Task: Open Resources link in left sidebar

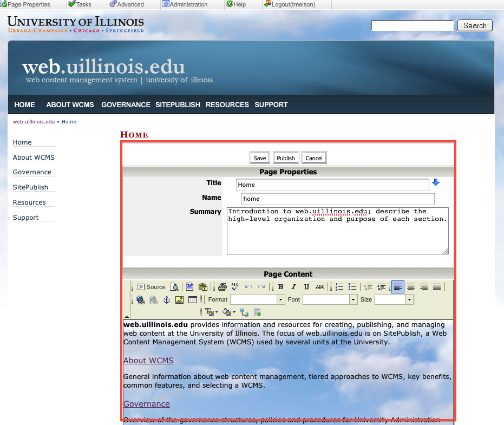Action: coord(29,202)
